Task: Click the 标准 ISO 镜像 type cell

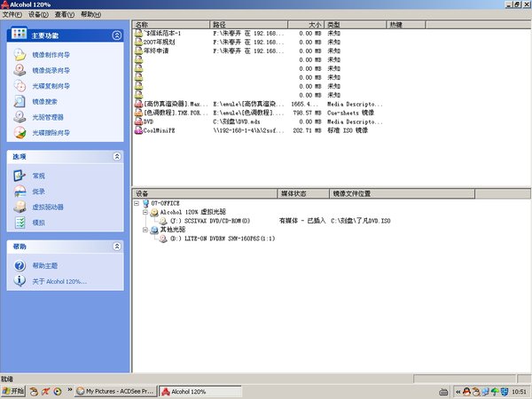Action: (x=348, y=130)
